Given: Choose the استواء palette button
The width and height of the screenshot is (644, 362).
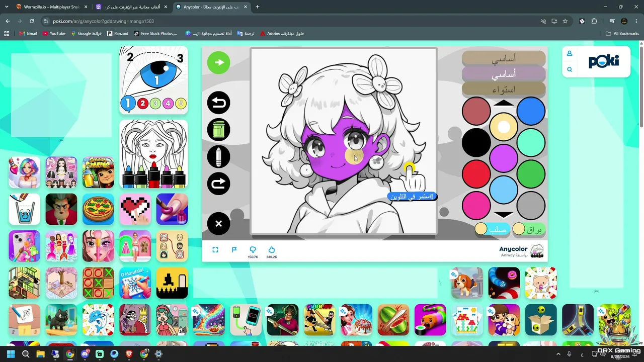Looking at the screenshot, I should point(504,89).
